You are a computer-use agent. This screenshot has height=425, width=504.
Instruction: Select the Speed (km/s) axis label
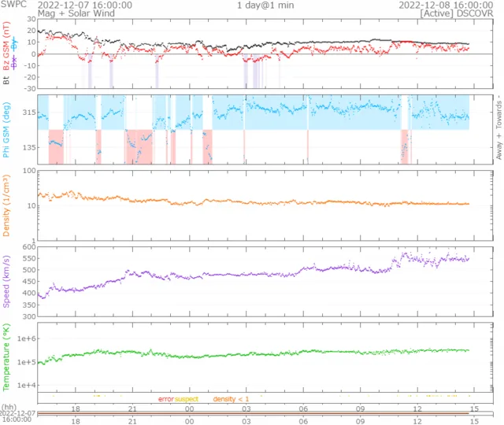pos(6,281)
